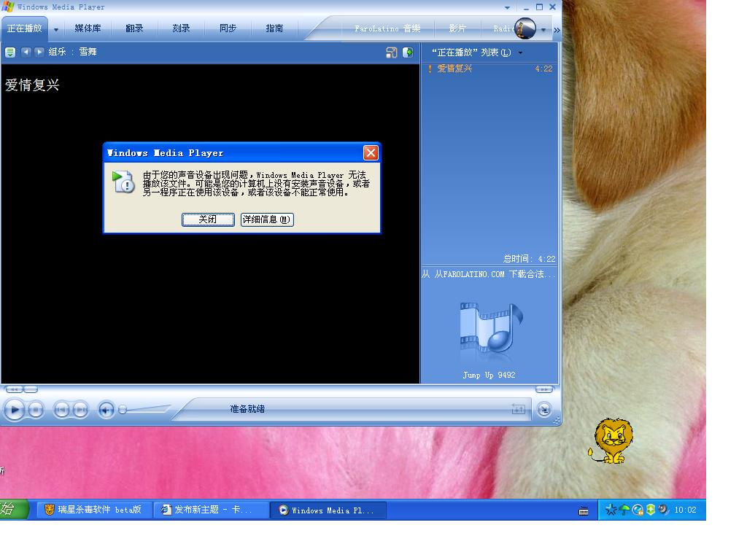747x560 pixels.
Task: Click the taskbar clock 10:02
Action: click(685, 510)
